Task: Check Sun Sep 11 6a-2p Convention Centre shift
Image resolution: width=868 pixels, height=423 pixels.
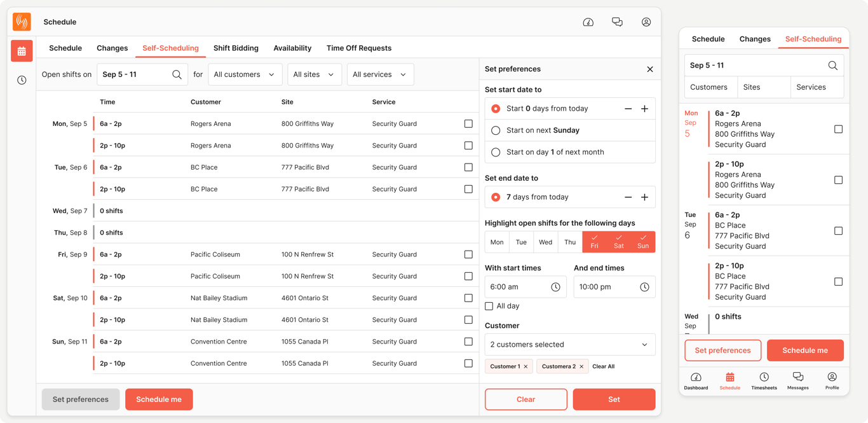Action: coord(468,342)
